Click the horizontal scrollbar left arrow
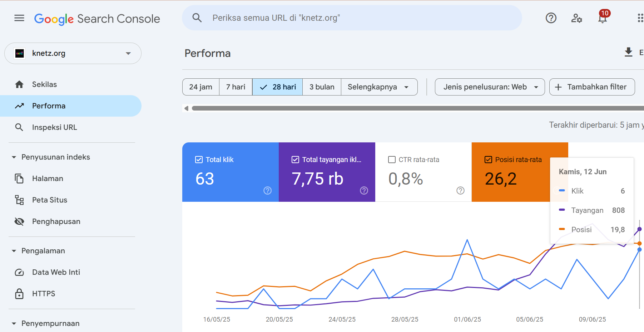 [x=186, y=108]
